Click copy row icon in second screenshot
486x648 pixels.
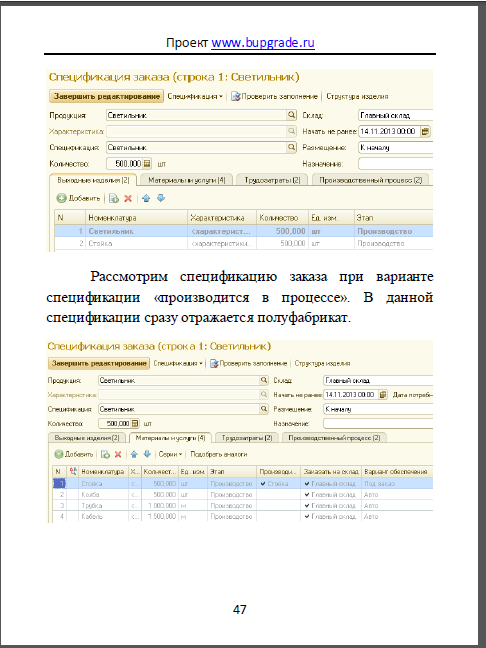[106, 454]
